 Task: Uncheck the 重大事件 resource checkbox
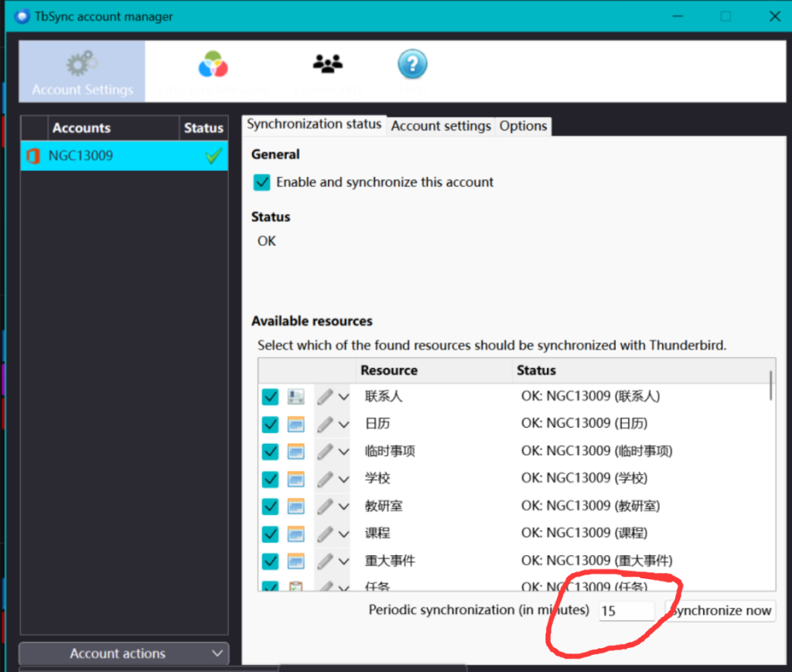click(270, 561)
